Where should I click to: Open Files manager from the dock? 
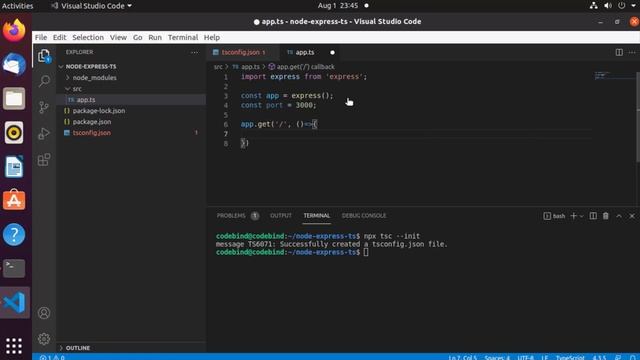14,98
